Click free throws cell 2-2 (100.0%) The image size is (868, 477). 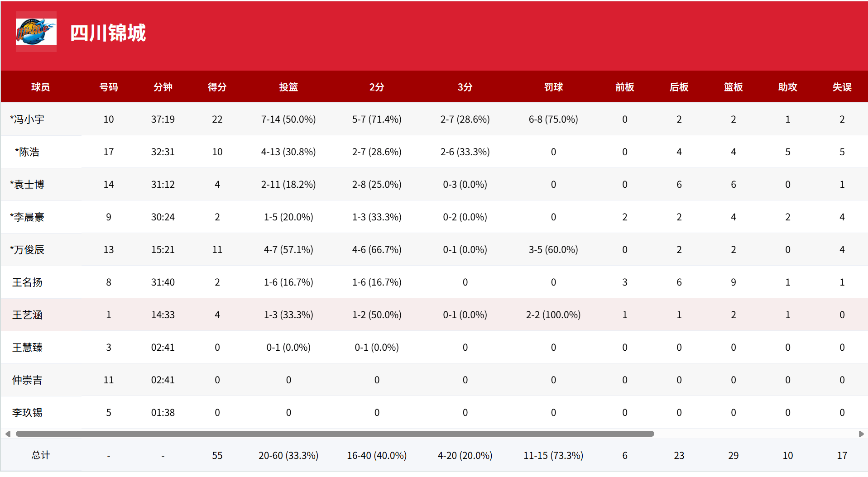coord(553,315)
